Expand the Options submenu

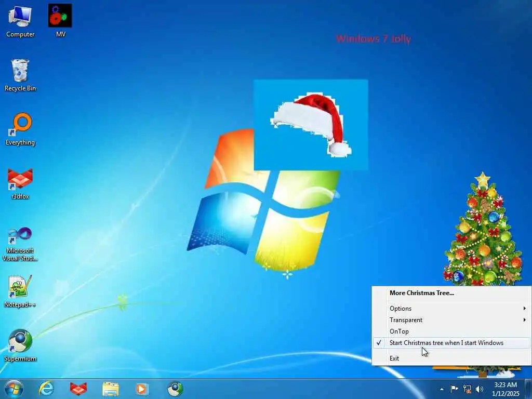pyautogui.click(x=451, y=309)
